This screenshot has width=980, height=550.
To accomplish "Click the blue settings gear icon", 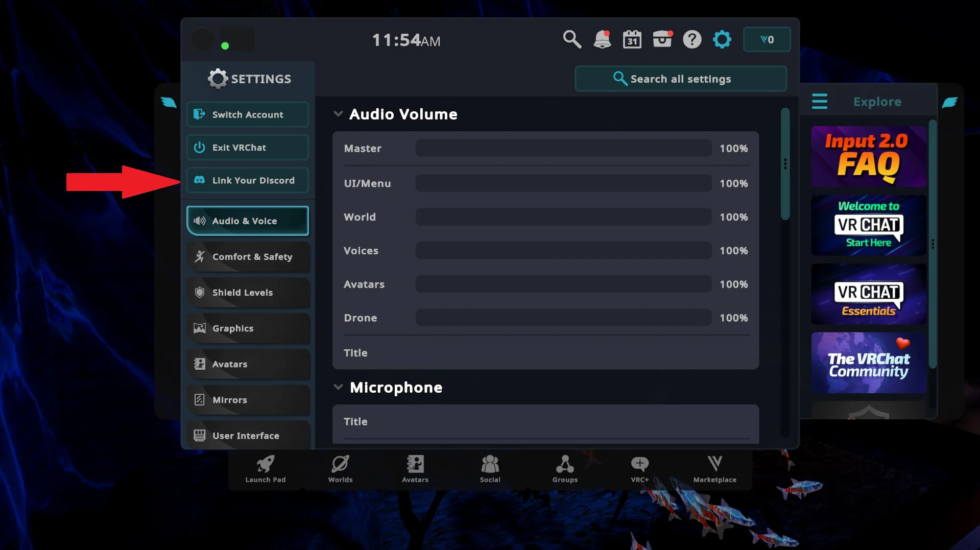I will click(x=722, y=39).
